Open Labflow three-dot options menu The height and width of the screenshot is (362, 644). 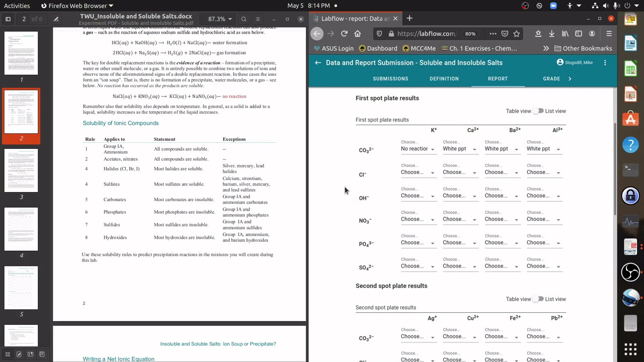pos(605,63)
